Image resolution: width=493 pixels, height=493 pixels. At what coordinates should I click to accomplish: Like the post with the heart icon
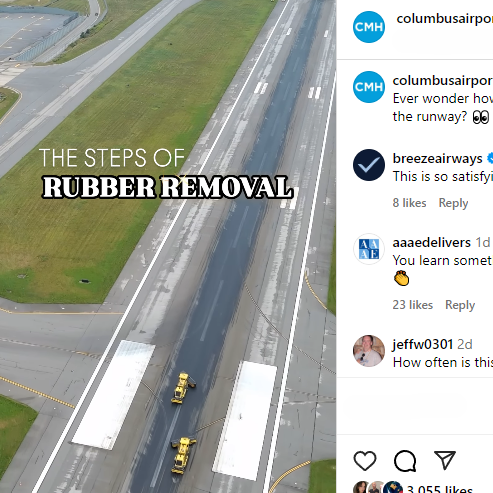pyautogui.click(x=365, y=461)
